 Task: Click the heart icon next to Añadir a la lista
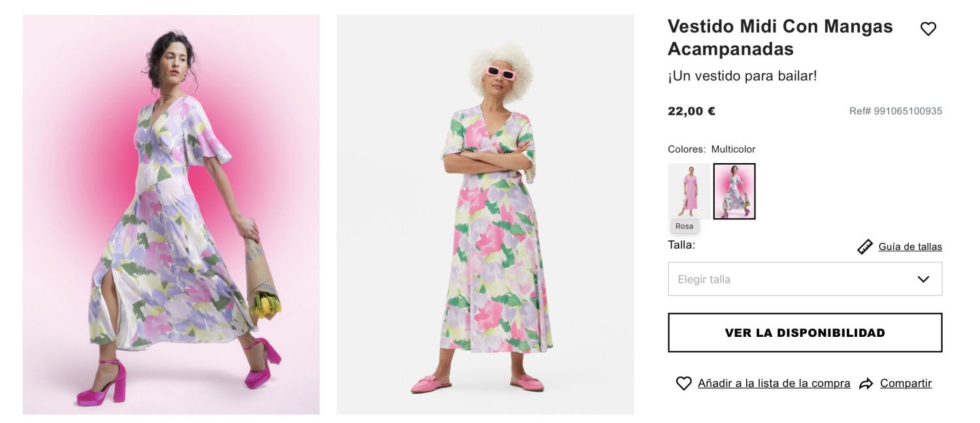(683, 383)
